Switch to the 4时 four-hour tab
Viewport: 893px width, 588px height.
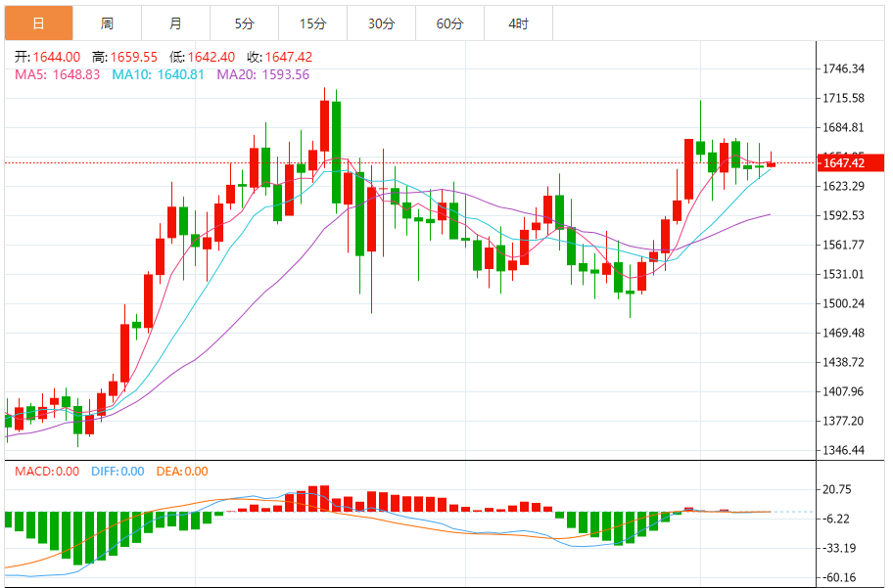click(x=519, y=23)
